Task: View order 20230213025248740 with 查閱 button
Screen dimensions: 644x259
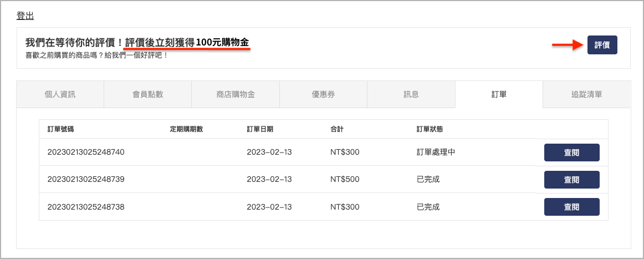Action: point(571,153)
